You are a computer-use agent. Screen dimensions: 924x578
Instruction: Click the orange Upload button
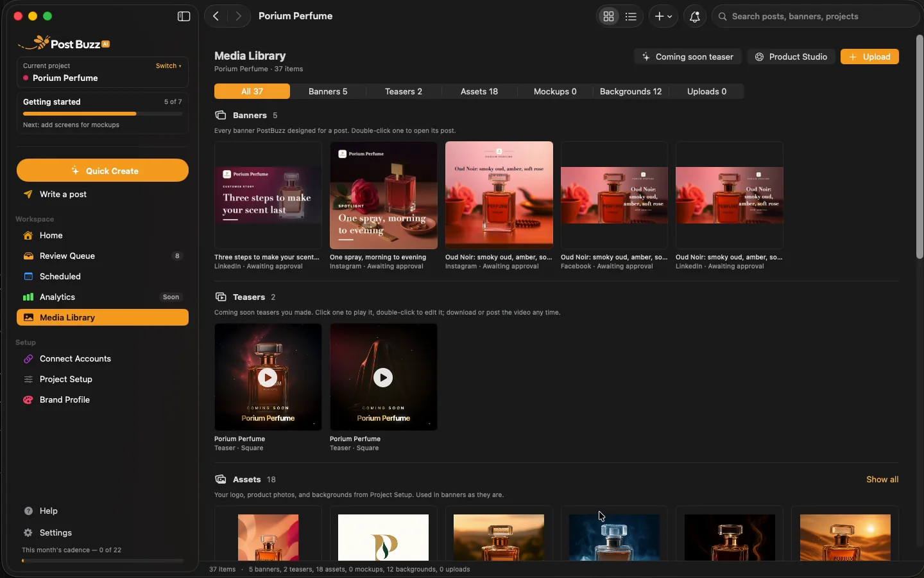869,57
